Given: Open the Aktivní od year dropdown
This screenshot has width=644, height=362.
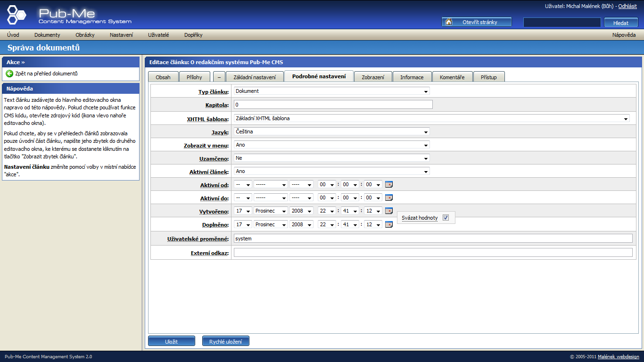Looking at the screenshot, I should tap(302, 185).
